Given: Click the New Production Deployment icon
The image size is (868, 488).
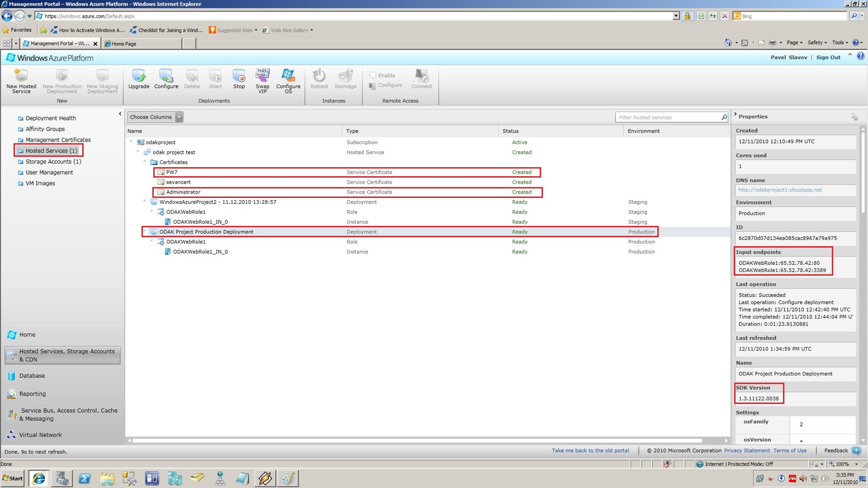Looking at the screenshot, I should pyautogui.click(x=62, y=75).
